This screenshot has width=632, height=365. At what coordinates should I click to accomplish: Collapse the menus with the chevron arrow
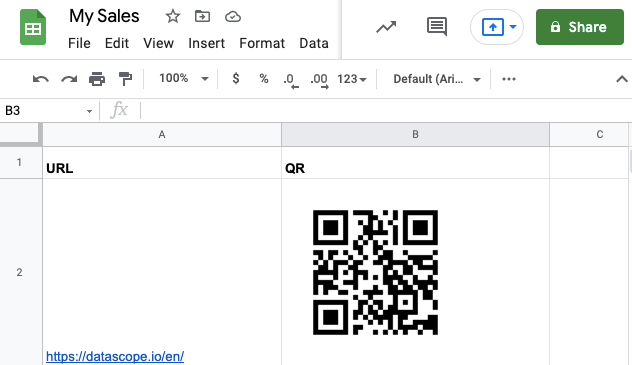coord(622,79)
